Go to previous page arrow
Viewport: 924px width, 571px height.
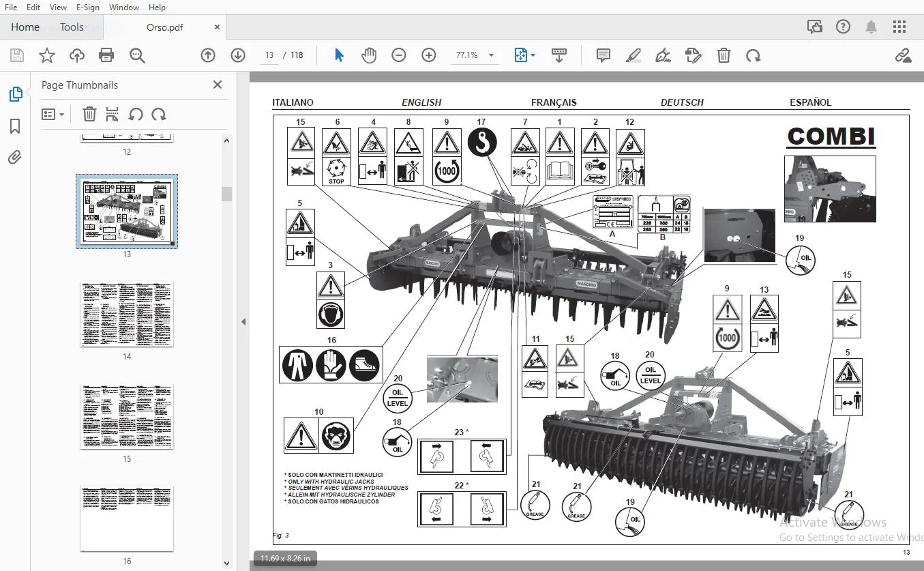point(208,55)
